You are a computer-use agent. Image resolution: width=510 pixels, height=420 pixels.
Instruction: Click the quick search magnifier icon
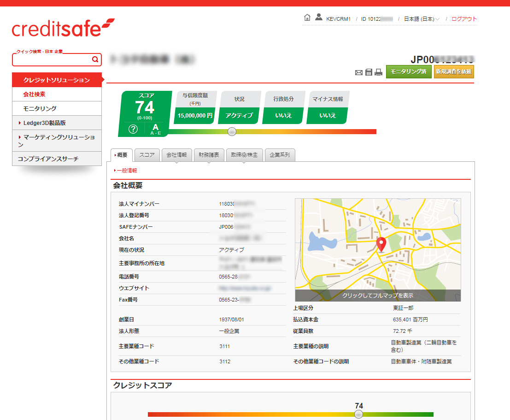tap(95, 59)
